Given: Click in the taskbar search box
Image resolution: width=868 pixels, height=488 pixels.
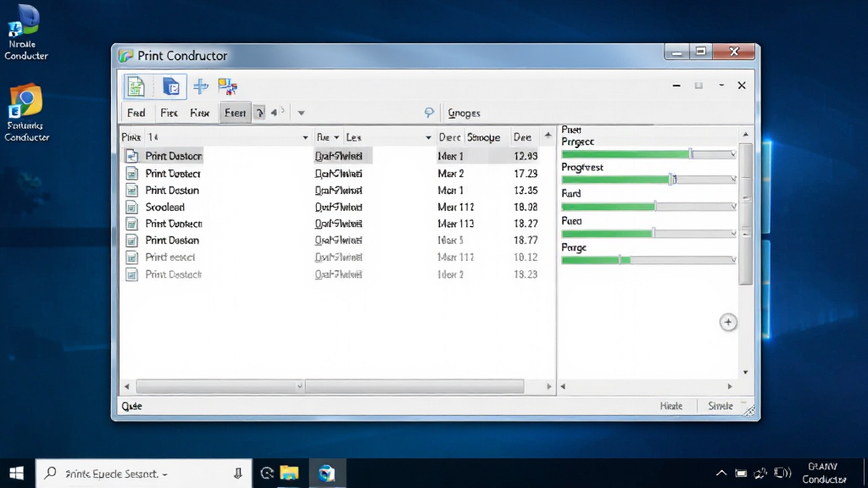Looking at the screenshot, I should [x=144, y=473].
